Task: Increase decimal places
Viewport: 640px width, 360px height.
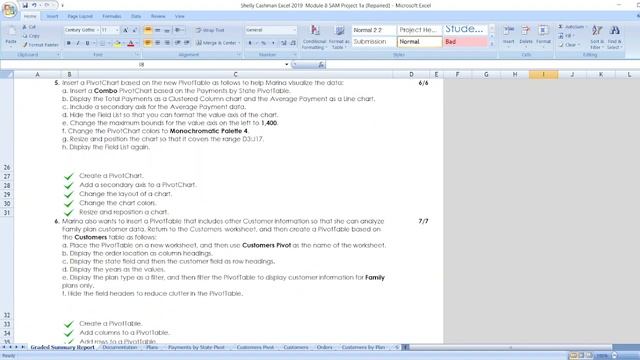Action: (284, 43)
